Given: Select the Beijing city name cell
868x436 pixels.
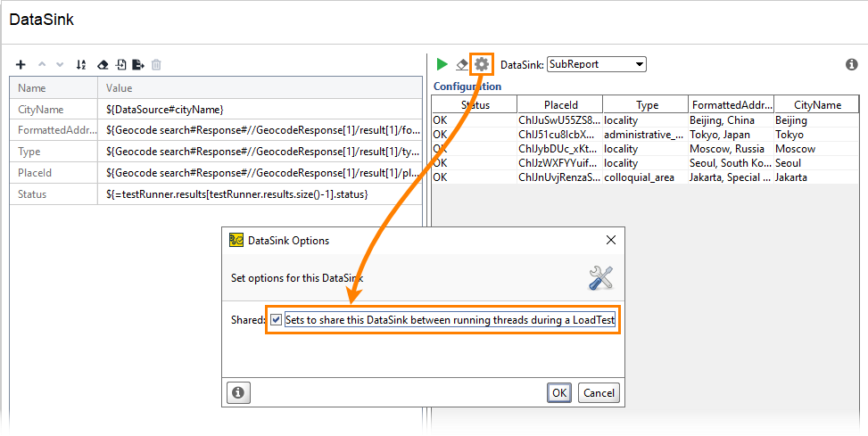Looking at the screenshot, I should 817,120.
